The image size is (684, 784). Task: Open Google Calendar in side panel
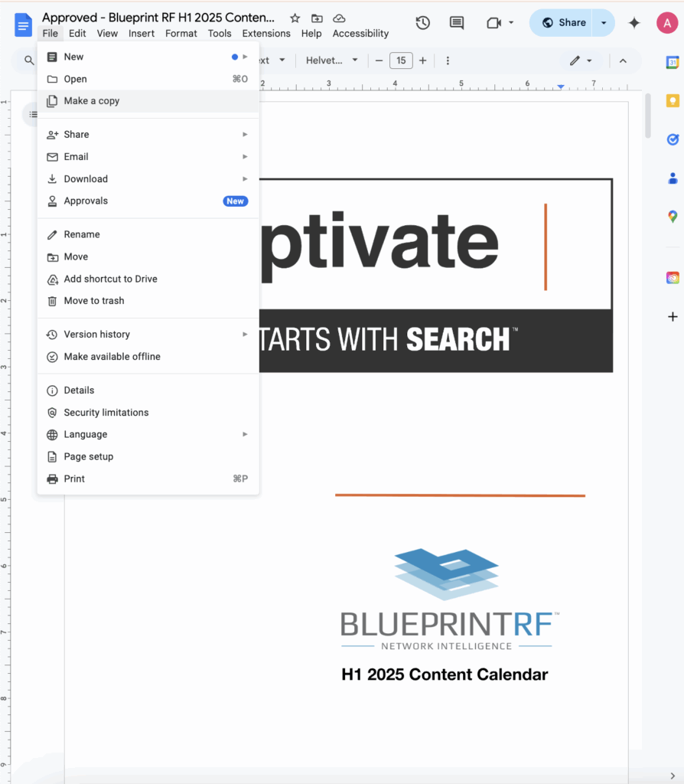tap(673, 63)
